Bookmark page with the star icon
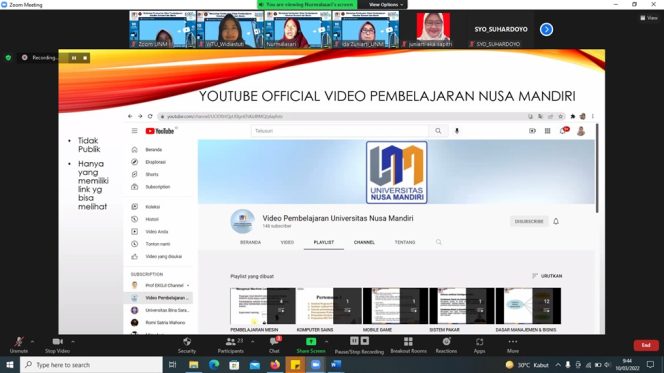Viewport: 664px width, 373px height. [561, 116]
